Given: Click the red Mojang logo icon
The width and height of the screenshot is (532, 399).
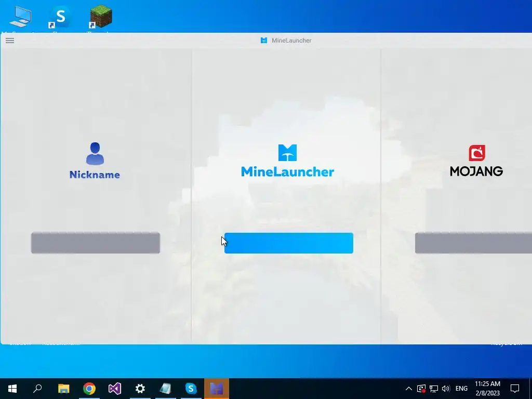Looking at the screenshot, I should (477, 153).
